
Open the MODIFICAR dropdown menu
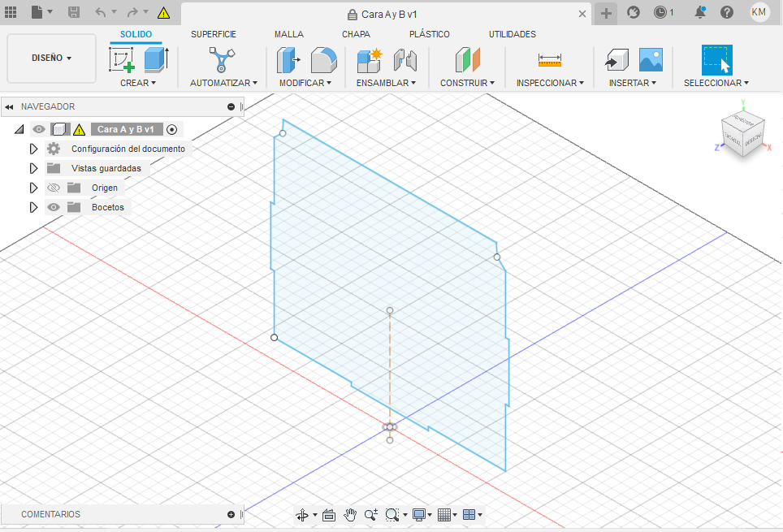pyautogui.click(x=305, y=83)
